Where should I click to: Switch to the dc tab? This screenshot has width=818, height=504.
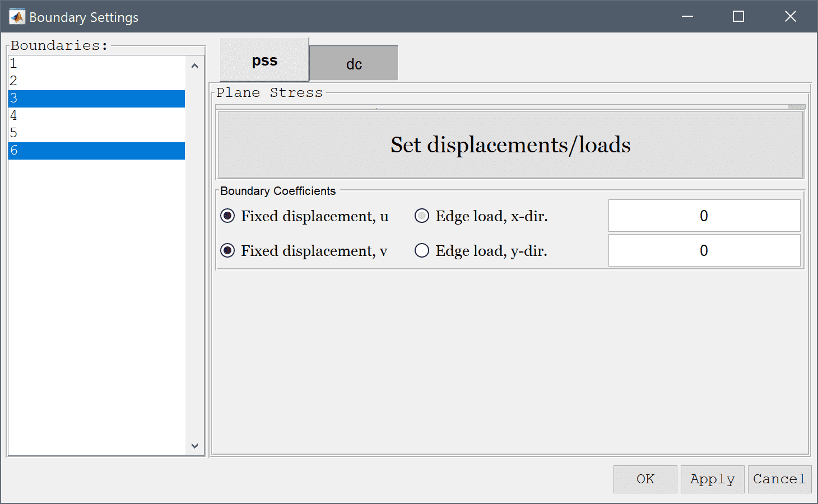point(354,64)
